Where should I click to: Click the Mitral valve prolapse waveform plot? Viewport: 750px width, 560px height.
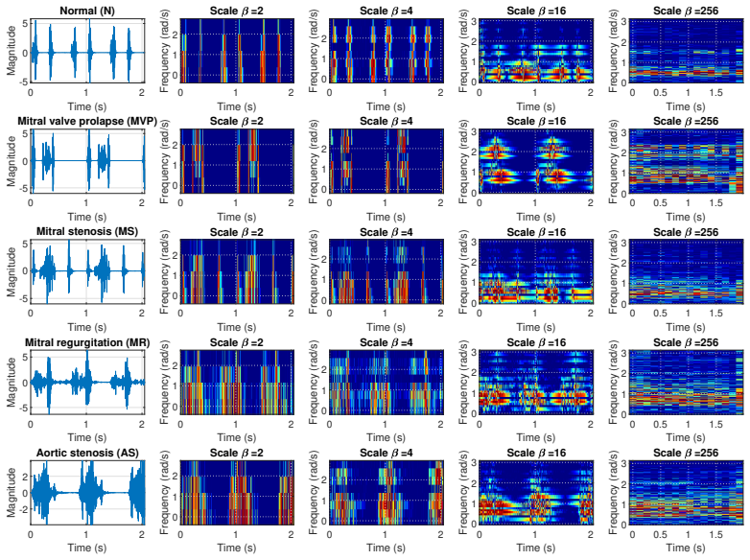pyautogui.click(x=87, y=162)
